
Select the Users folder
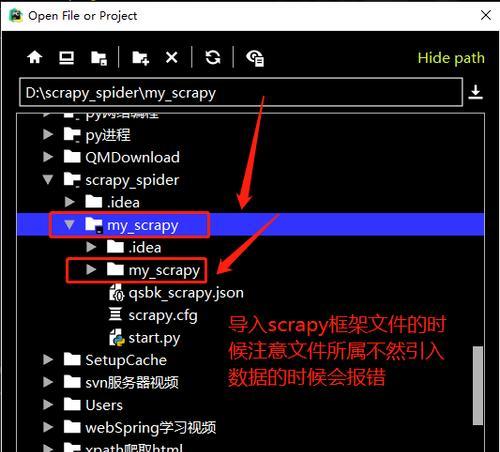click(x=93, y=405)
